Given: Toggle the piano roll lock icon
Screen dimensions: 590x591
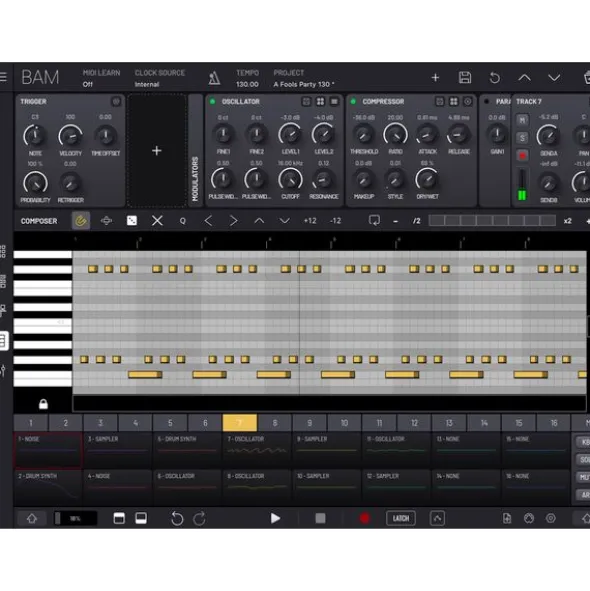Looking at the screenshot, I should coord(43,404).
